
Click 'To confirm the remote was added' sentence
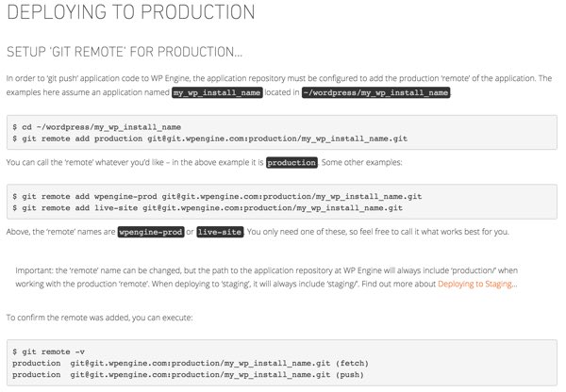(100, 318)
